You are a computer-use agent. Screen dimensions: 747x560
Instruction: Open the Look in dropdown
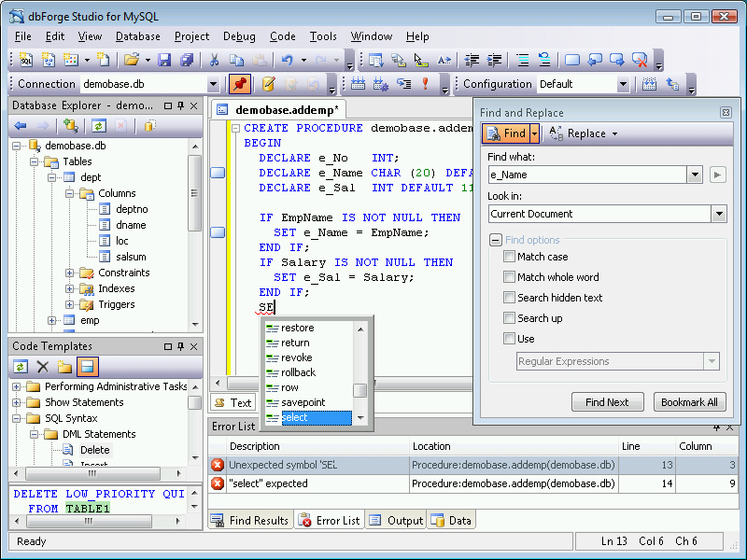[x=719, y=214]
